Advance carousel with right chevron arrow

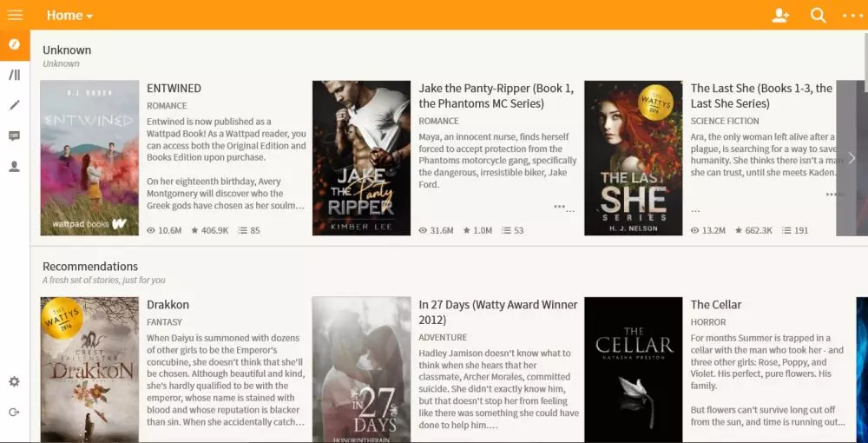pyautogui.click(x=852, y=158)
